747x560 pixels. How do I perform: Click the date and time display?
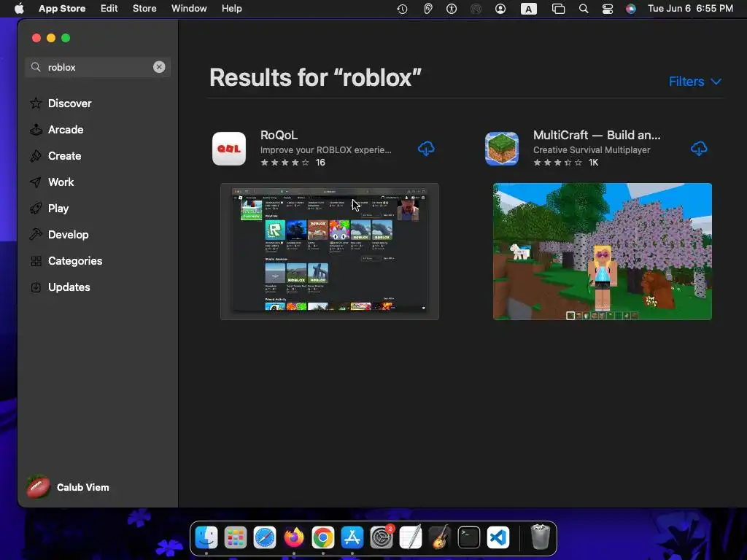pos(690,9)
